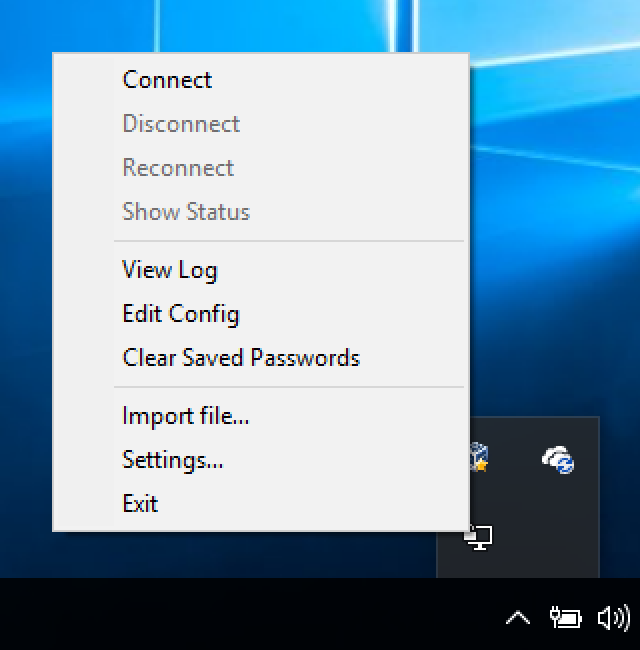
Task: Exit the application via menu
Action: (260, 504)
